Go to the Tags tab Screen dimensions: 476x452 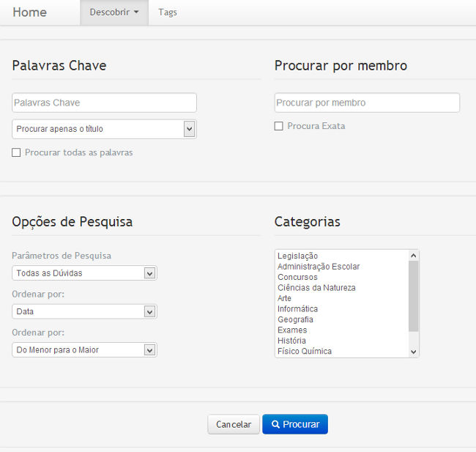[168, 12]
